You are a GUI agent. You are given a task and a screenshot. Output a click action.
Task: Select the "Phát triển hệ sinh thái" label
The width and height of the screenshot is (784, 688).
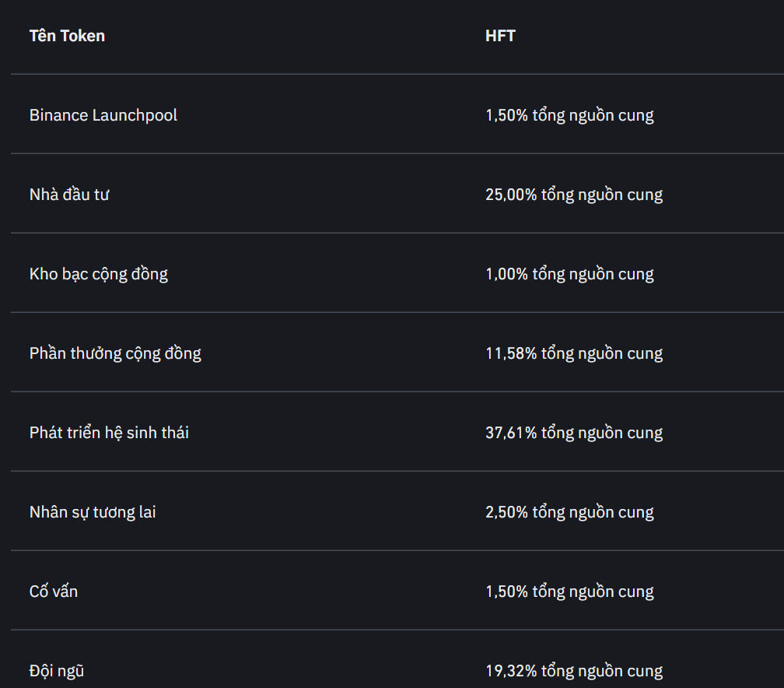click(x=109, y=432)
